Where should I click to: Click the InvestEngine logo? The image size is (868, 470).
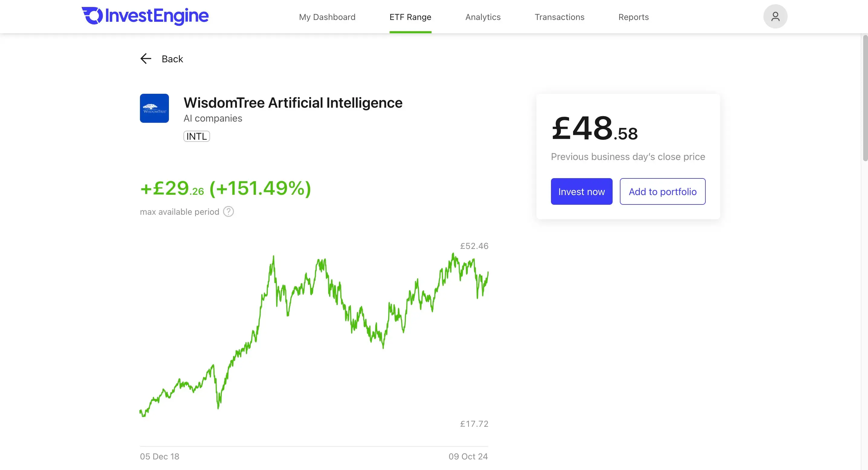(x=145, y=16)
